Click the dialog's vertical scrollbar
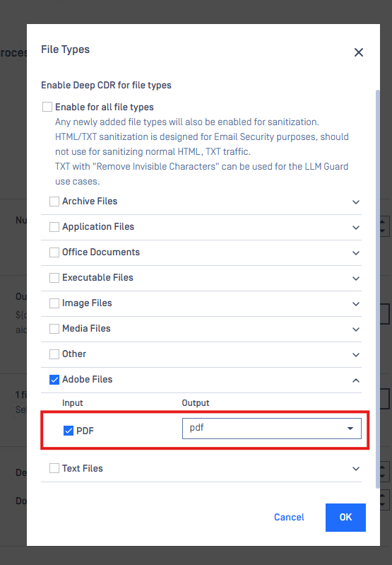 378,289
